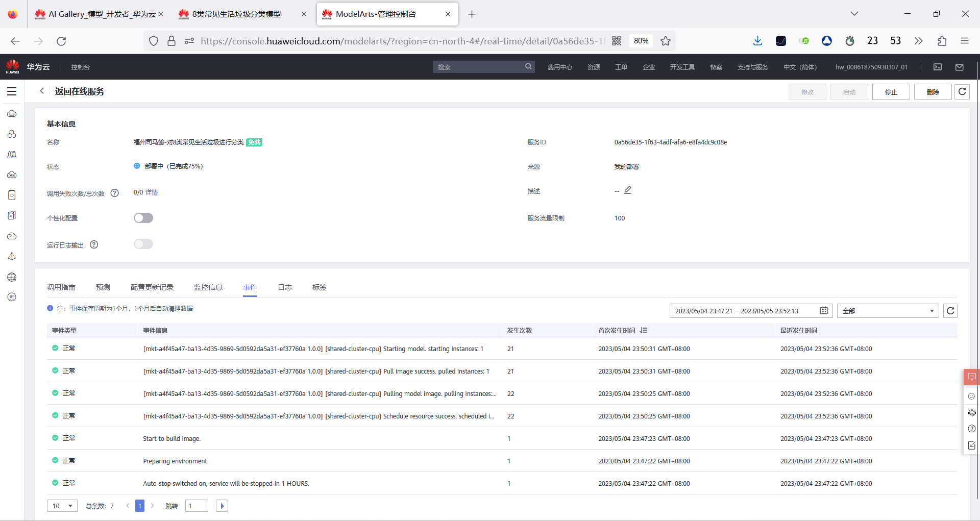Open 支持与服务 in the top navigation
Image resolution: width=980 pixels, height=521 pixels.
pyautogui.click(x=753, y=67)
